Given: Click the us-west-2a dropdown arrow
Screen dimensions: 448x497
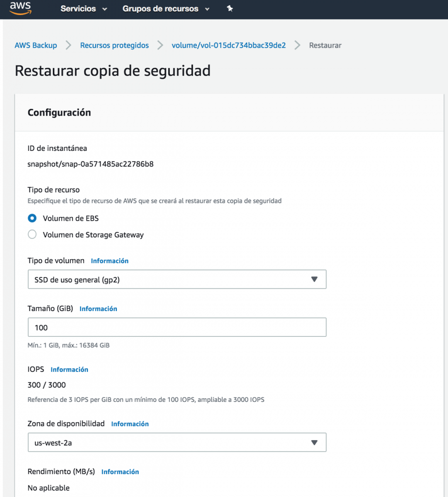Looking at the screenshot, I should (x=314, y=443).
